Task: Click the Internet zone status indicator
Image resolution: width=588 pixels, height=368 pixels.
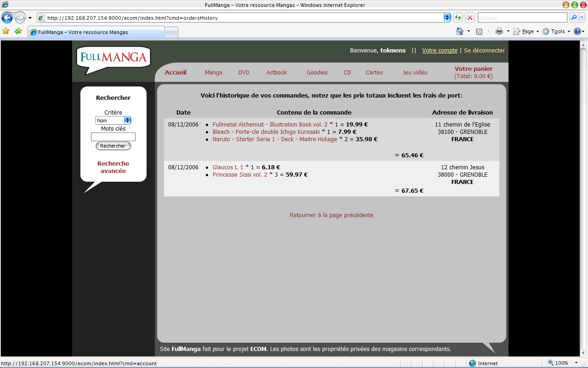Action: (x=483, y=363)
